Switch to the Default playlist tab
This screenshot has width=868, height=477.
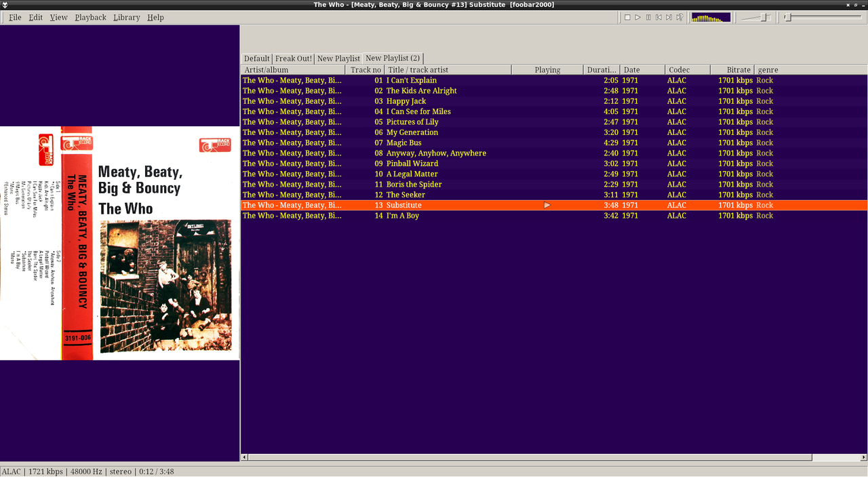257,58
